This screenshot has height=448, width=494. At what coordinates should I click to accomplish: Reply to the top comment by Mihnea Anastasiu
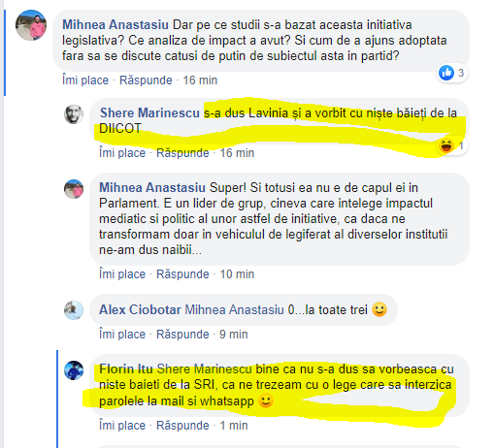tap(146, 80)
